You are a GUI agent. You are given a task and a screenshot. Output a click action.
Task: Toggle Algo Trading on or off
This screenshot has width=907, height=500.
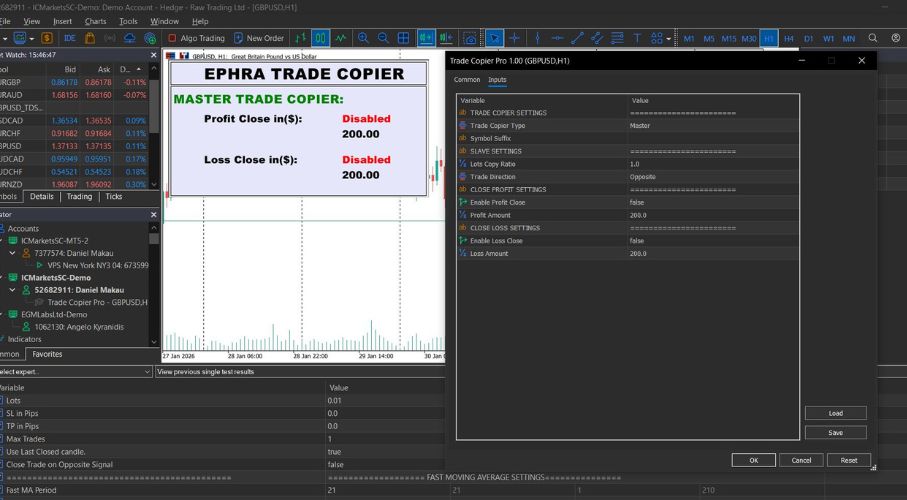pyautogui.click(x=196, y=38)
